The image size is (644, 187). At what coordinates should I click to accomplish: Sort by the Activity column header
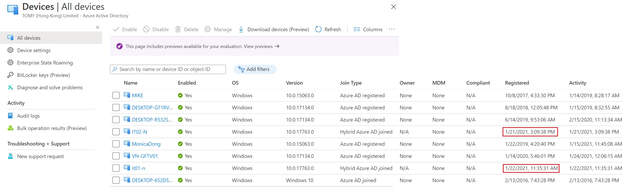tap(578, 83)
